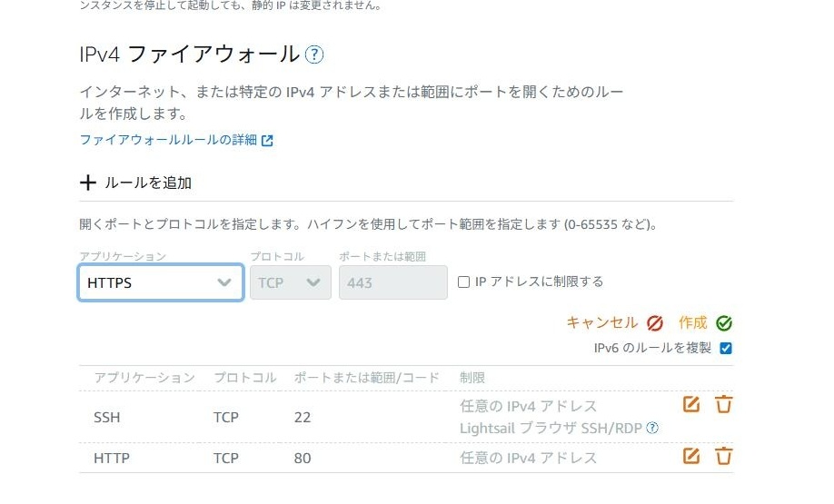
Task: Delete the HTTP rule with trash icon
Action: (x=723, y=457)
